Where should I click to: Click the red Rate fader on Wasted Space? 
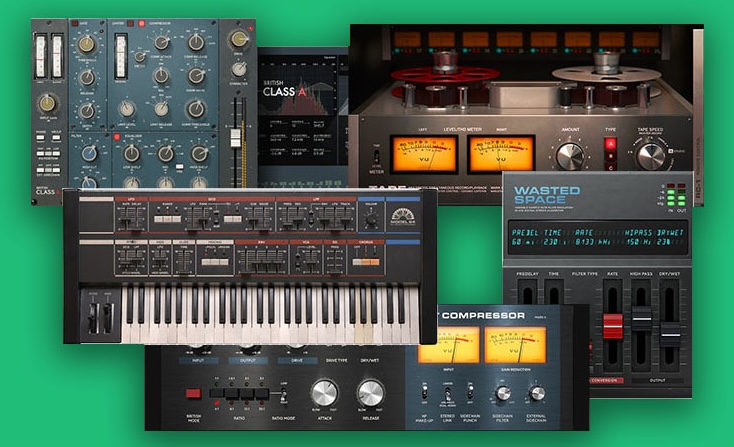(x=613, y=326)
